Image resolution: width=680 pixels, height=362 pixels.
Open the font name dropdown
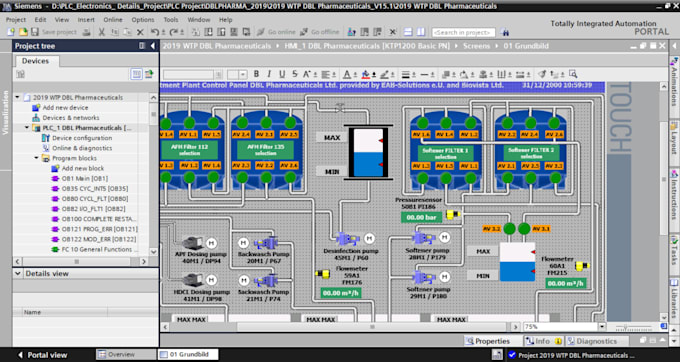(219, 75)
